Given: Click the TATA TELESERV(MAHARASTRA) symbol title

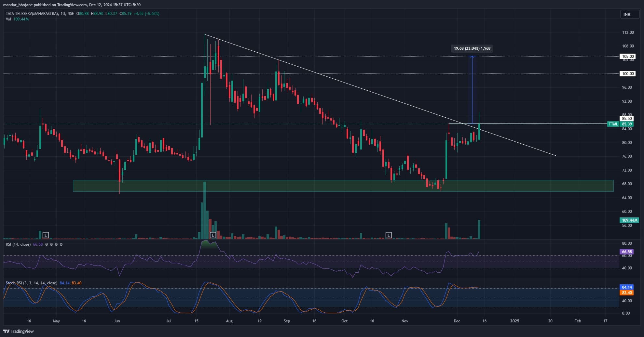Looking at the screenshot, I should pyautogui.click(x=32, y=14).
